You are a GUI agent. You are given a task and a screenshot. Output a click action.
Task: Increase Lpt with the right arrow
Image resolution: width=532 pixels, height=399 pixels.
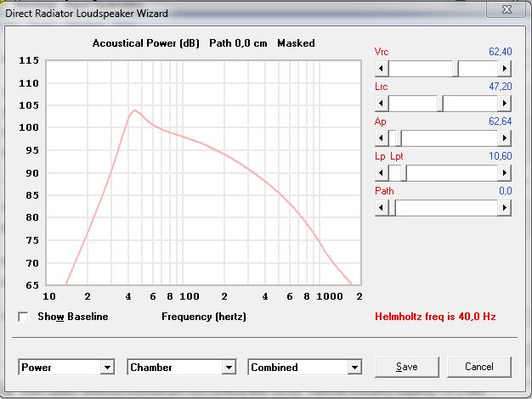pos(504,173)
